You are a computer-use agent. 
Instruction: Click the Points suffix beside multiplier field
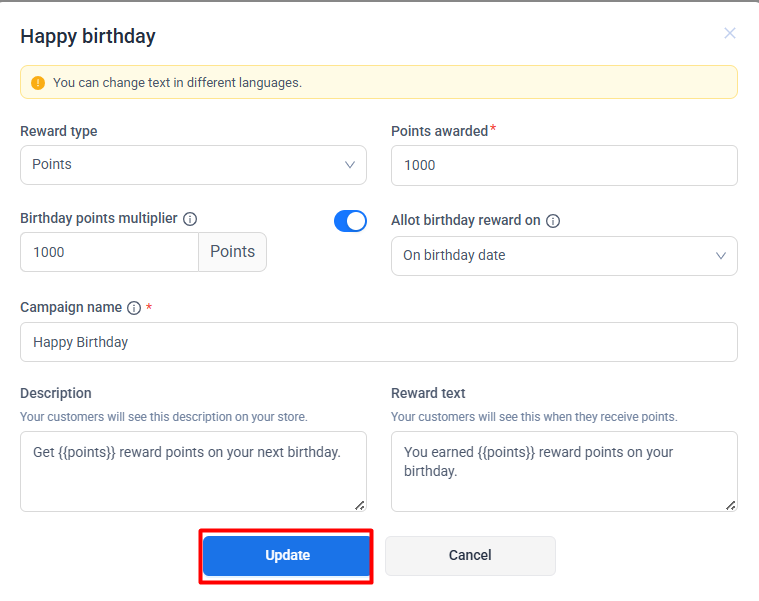point(232,252)
